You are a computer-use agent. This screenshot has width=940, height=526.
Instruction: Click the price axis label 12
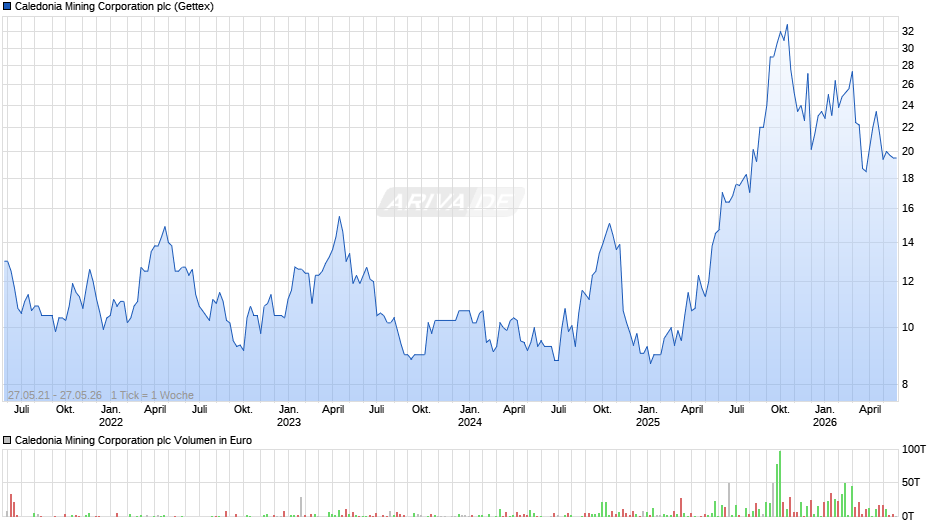pos(908,281)
